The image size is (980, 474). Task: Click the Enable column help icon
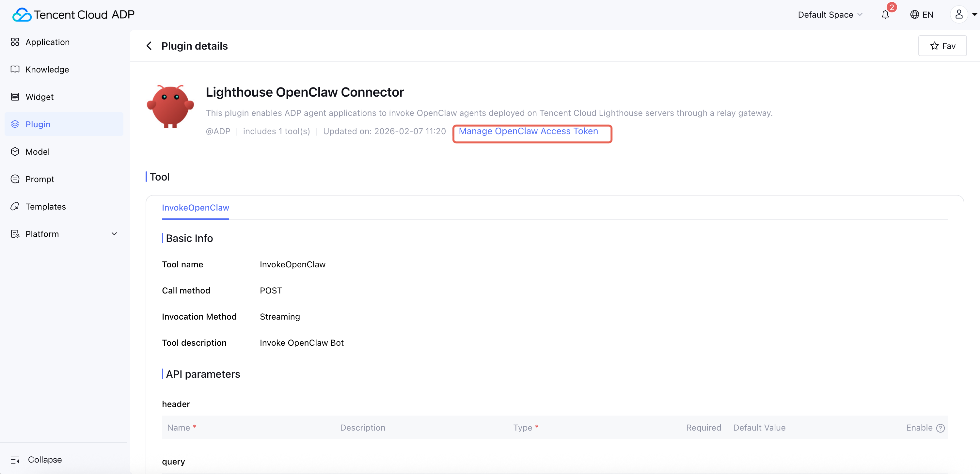(x=940, y=428)
